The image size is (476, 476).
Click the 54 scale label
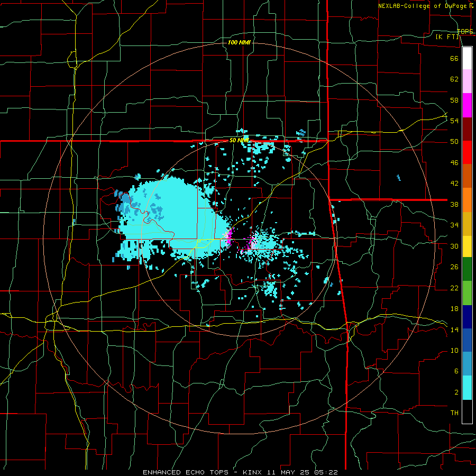point(454,121)
